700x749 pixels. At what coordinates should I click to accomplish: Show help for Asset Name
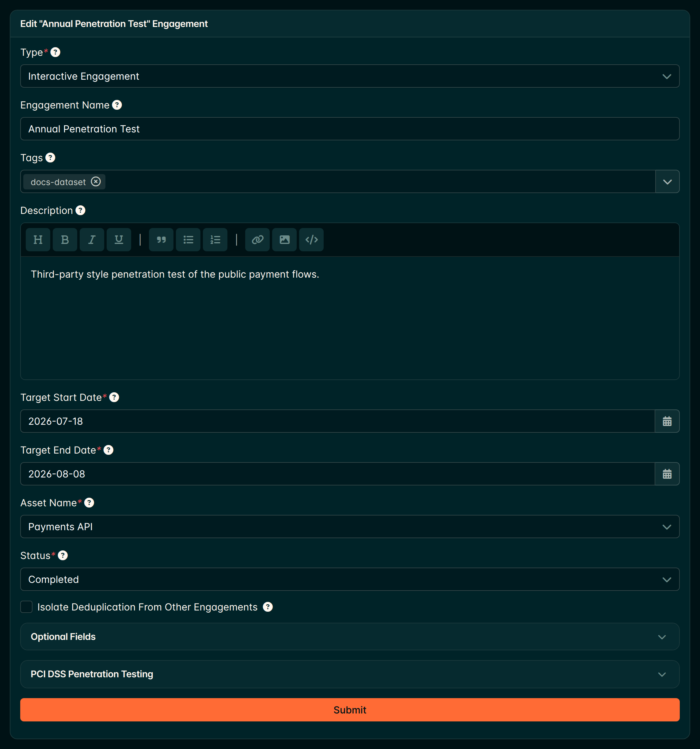[89, 503]
